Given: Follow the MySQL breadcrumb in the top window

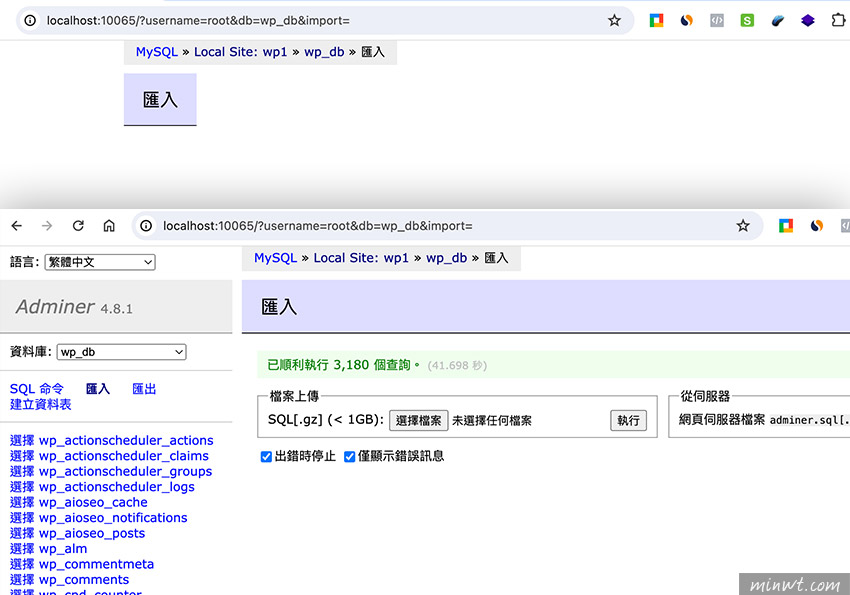Looking at the screenshot, I should tap(157, 52).
